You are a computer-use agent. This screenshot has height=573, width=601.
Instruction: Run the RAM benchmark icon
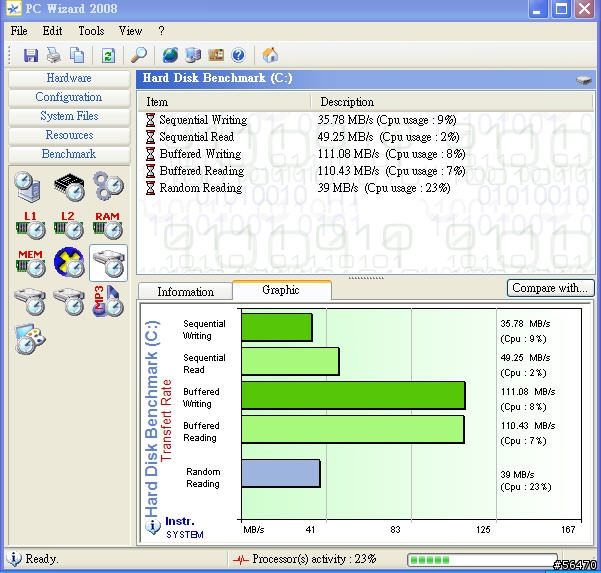pyautogui.click(x=108, y=225)
